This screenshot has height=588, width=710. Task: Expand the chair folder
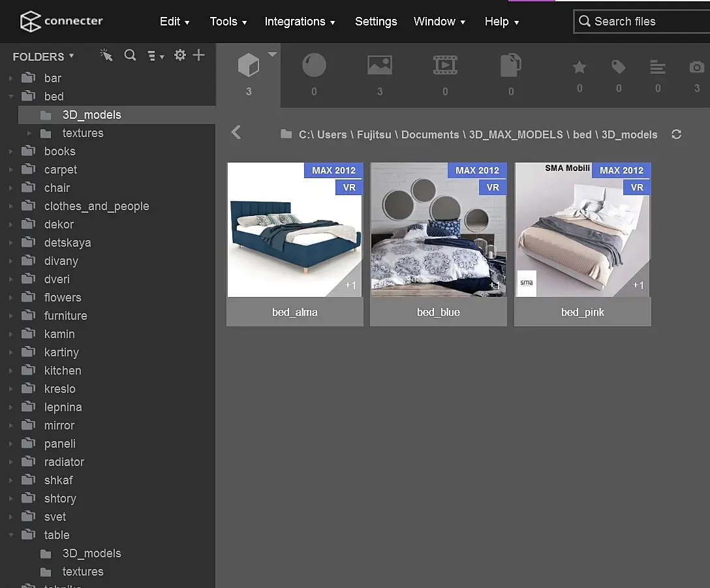point(11,187)
